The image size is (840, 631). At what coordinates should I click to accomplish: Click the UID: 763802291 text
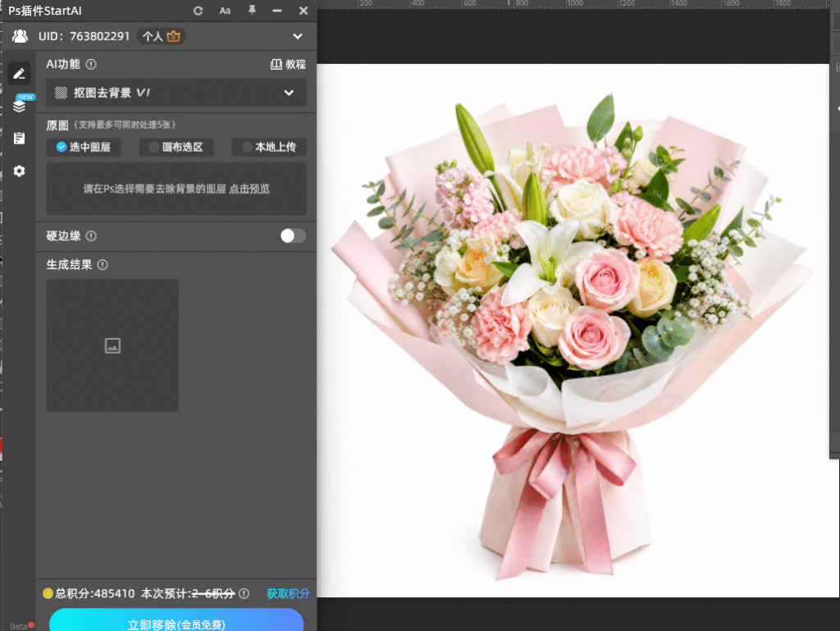pos(84,36)
